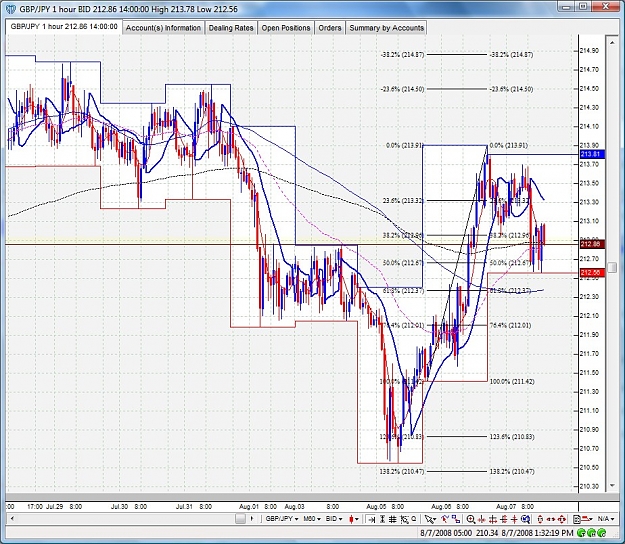Image resolution: width=625 pixels, height=544 pixels.
Task: Click the small Q icon in the toolbar
Action: (x=414, y=518)
